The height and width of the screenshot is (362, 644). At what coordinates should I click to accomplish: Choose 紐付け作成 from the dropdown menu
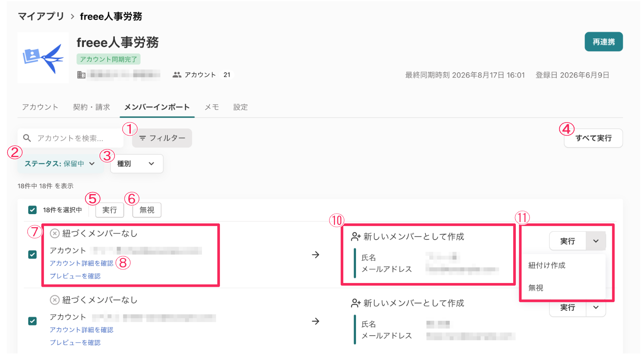[563, 266]
